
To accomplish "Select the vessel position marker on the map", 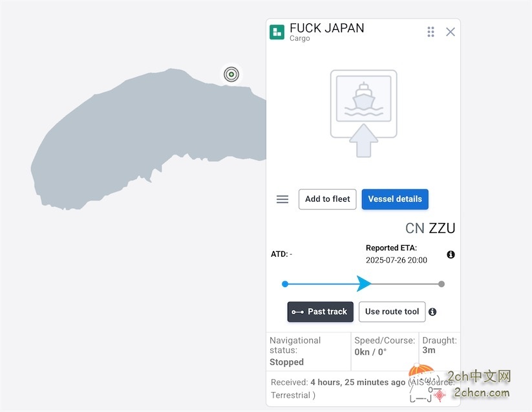I will pos(231,74).
